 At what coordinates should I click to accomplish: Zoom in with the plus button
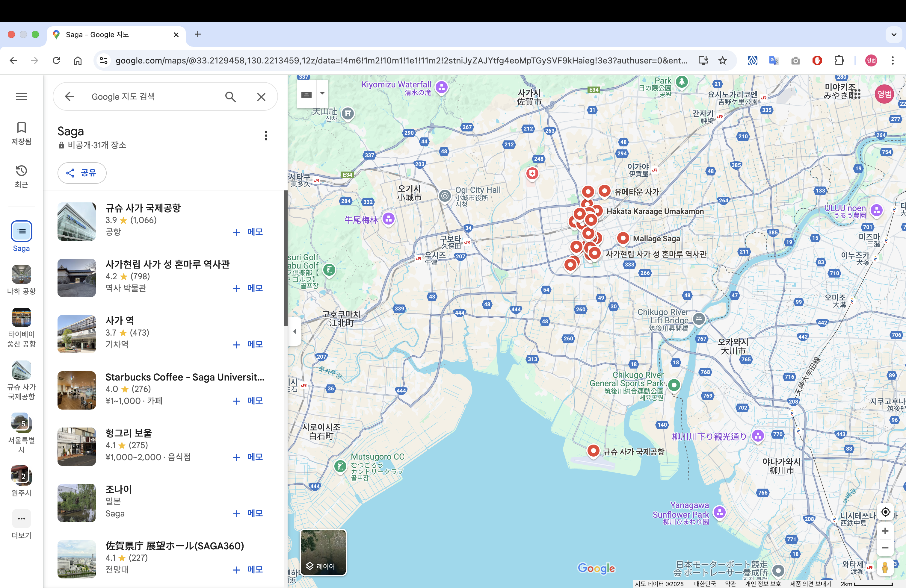885,531
